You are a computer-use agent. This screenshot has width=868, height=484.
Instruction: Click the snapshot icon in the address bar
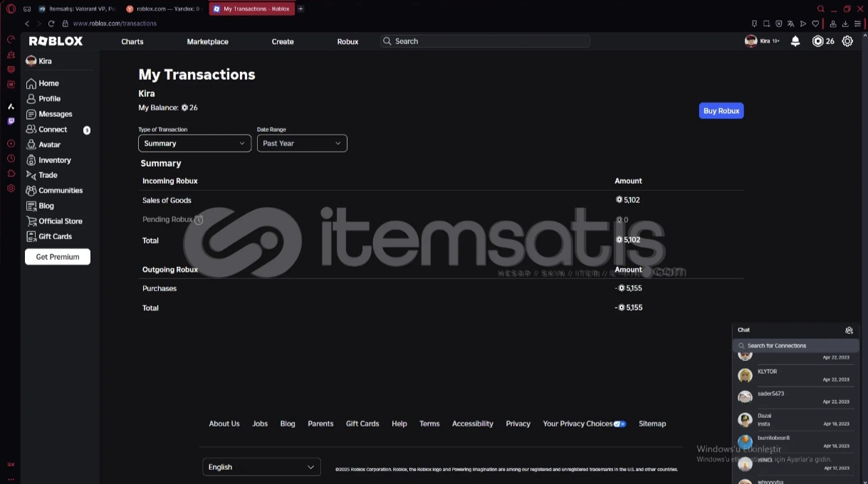pos(767,23)
